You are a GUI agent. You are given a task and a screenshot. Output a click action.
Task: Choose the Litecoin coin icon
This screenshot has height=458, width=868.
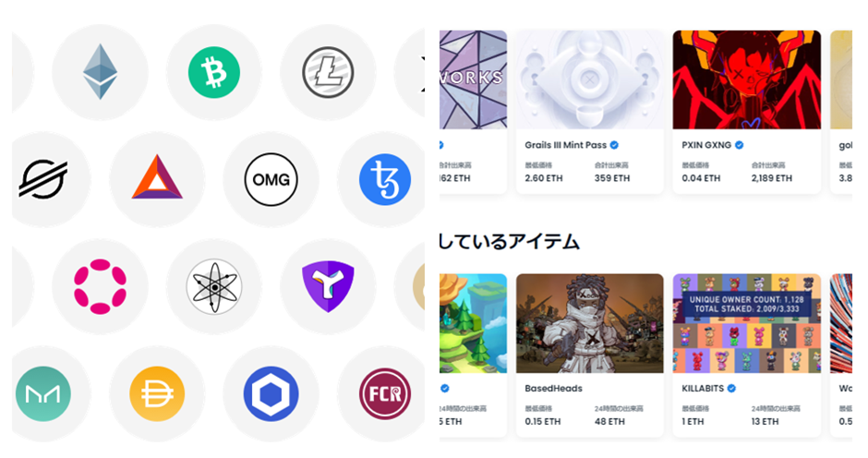pyautogui.click(x=328, y=72)
